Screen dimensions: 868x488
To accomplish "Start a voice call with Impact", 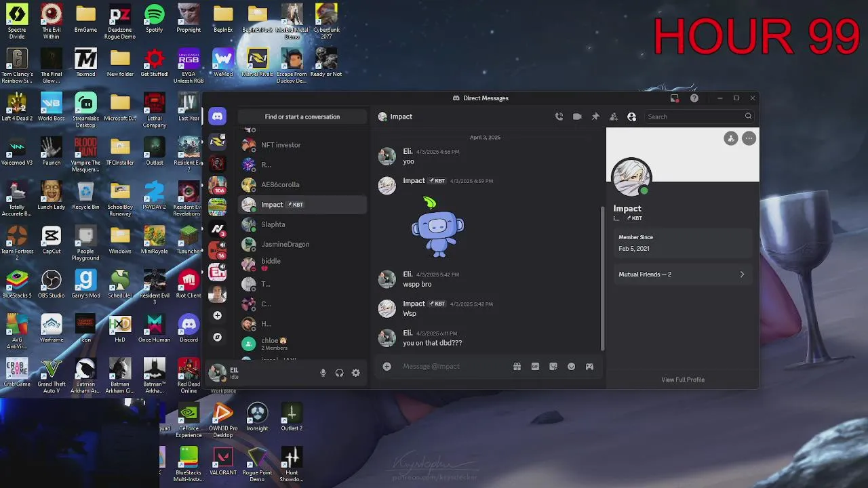I will (x=559, y=117).
